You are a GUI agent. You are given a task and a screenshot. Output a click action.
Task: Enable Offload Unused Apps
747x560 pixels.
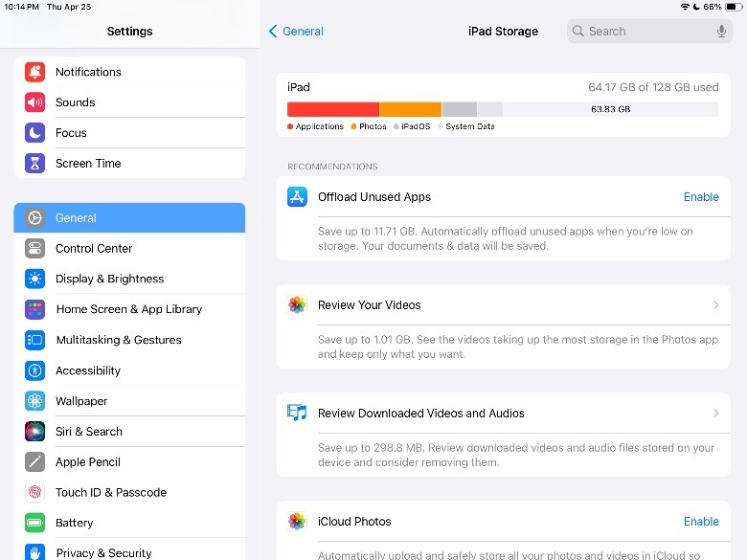[700, 197]
